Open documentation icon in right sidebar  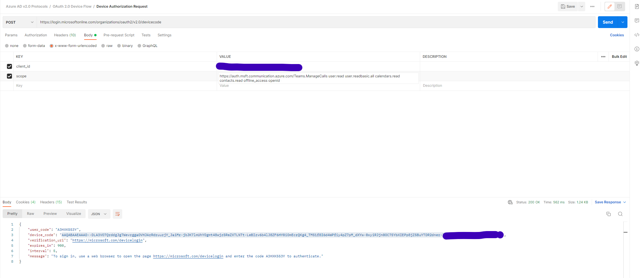point(637,6)
